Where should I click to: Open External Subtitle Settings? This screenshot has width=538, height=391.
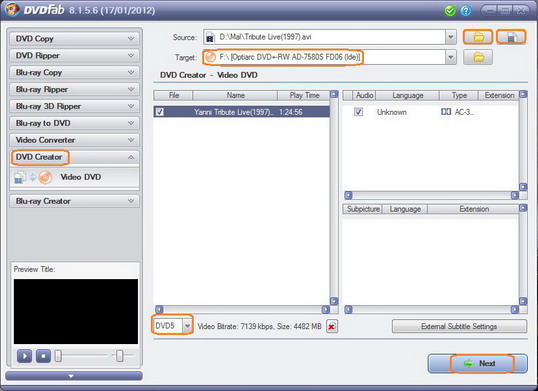[x=459, y=326]
